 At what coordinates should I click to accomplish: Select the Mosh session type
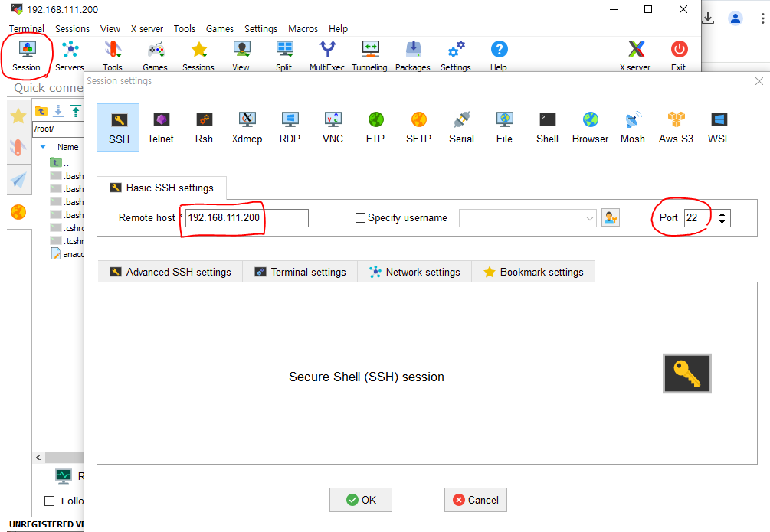click(x=633, y=127)
